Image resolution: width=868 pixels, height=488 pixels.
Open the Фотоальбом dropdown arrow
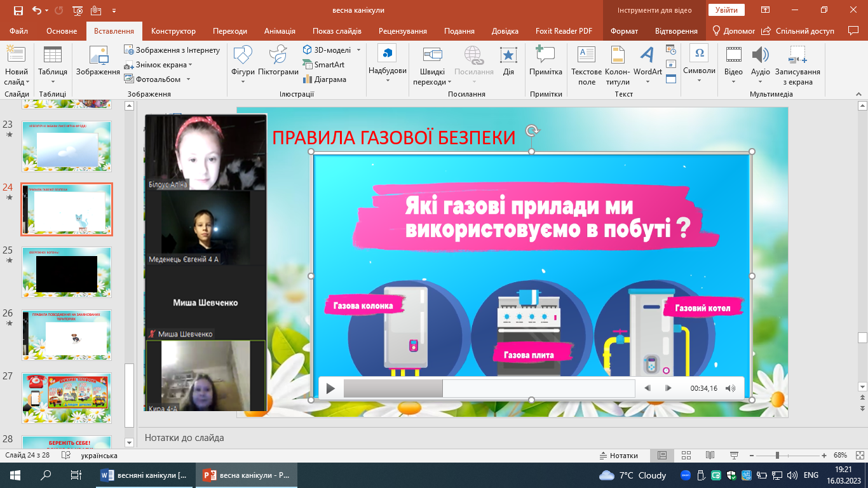tap(187, 79)
